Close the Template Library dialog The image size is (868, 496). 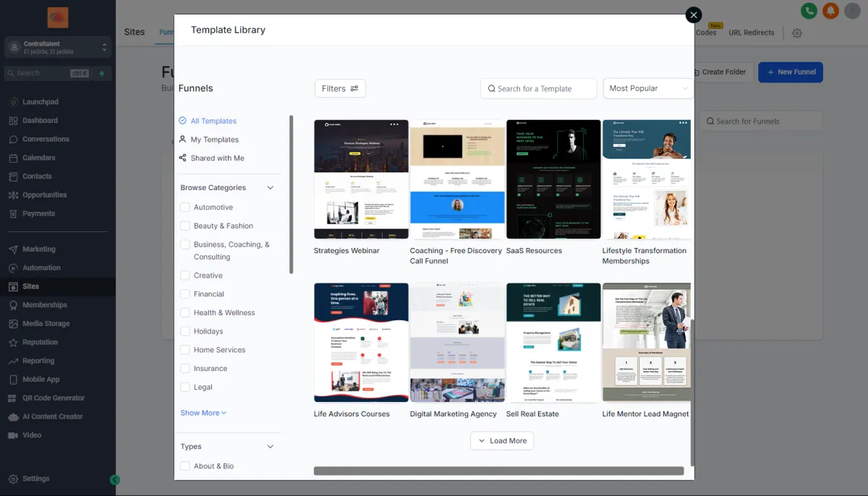pos(694,15)
